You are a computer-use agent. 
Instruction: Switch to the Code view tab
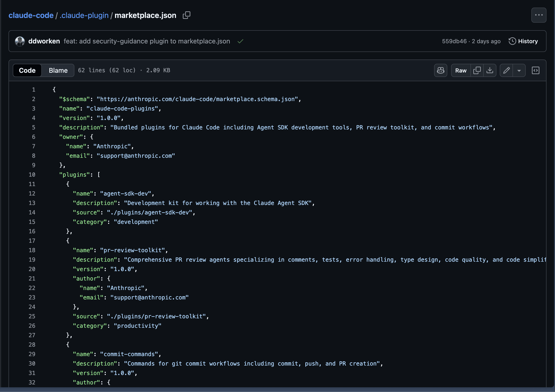click(27, 70)
